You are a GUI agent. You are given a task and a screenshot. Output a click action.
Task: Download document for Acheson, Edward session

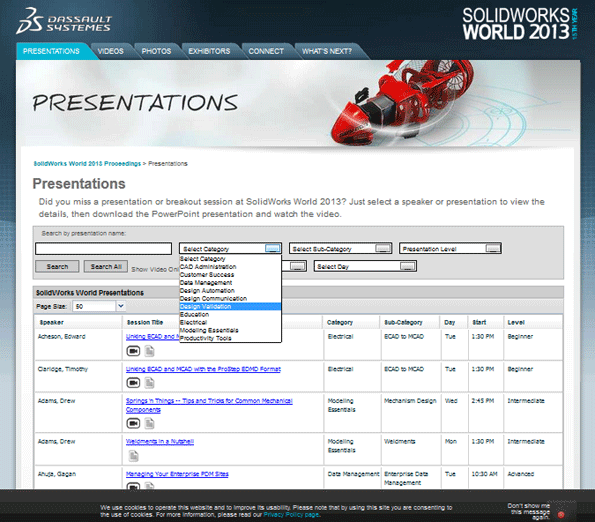[x=150, y=351]
